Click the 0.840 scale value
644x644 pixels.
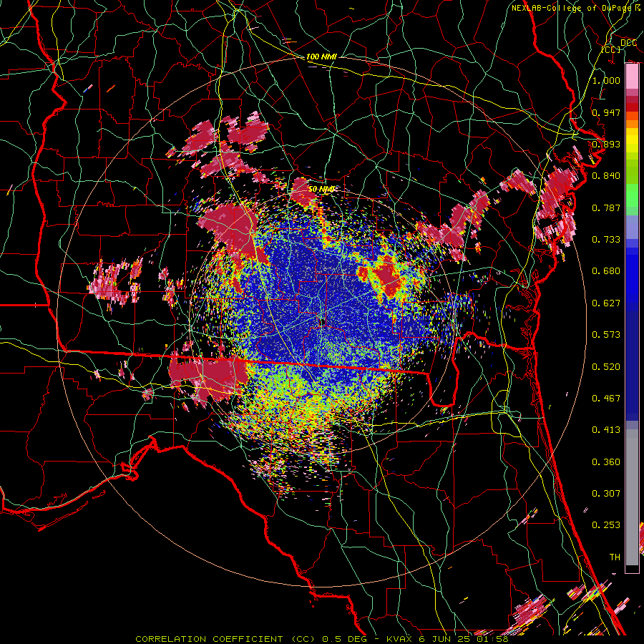pyautogui.click(x=606, y=175)
